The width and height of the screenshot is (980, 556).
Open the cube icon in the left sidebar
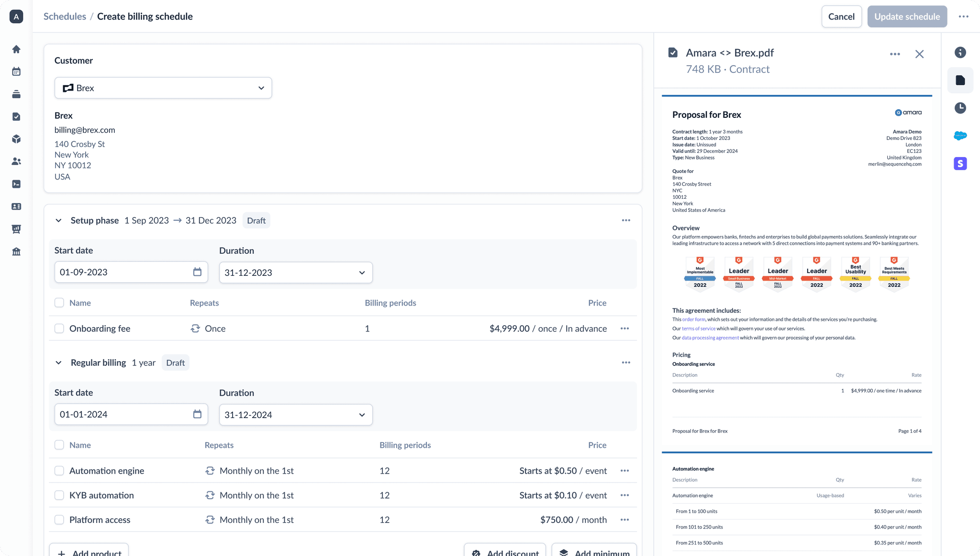[16, 139]
